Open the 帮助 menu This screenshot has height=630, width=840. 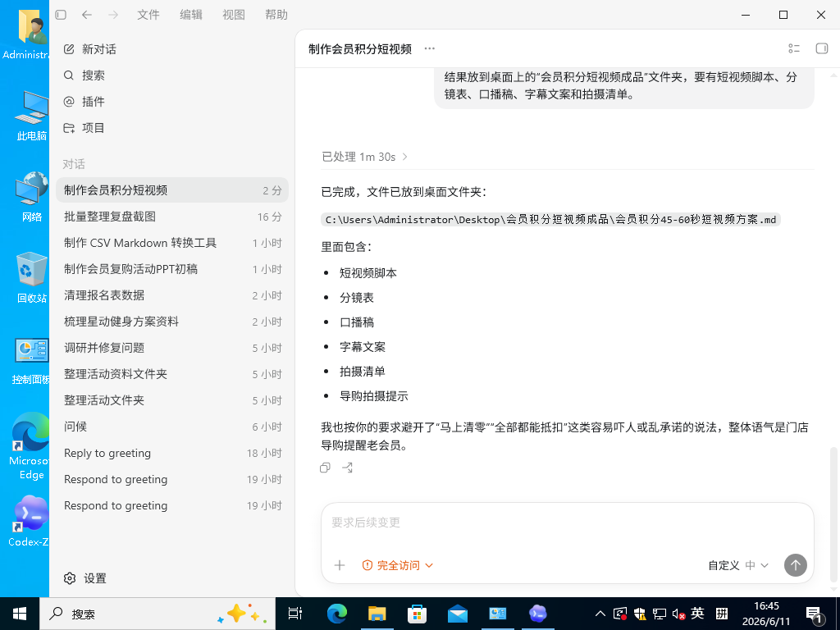(276, 15)
